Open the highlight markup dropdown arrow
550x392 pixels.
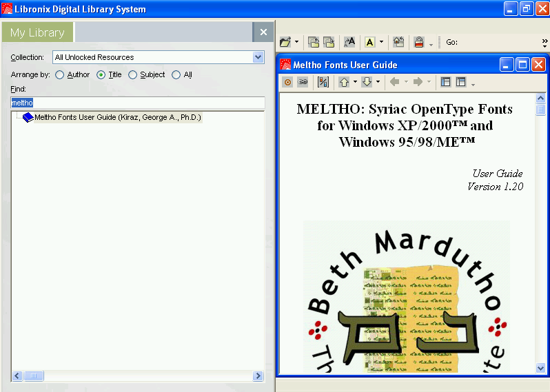381,42
